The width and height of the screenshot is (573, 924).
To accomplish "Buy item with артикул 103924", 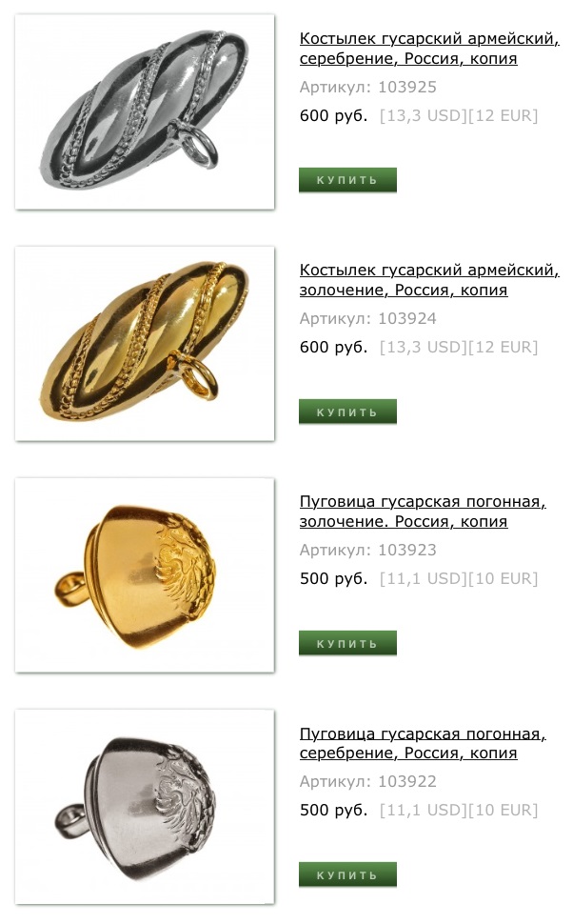I will click(x=347, y=412).
